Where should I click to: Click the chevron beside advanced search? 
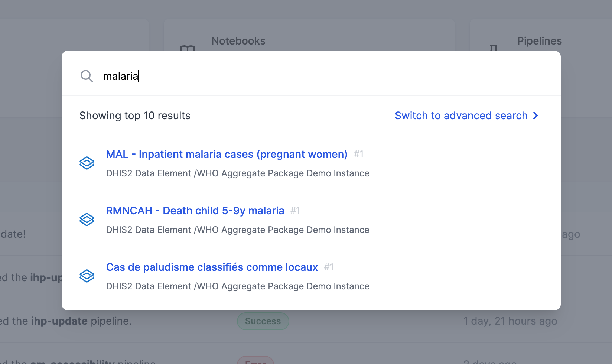pos(535,116)
